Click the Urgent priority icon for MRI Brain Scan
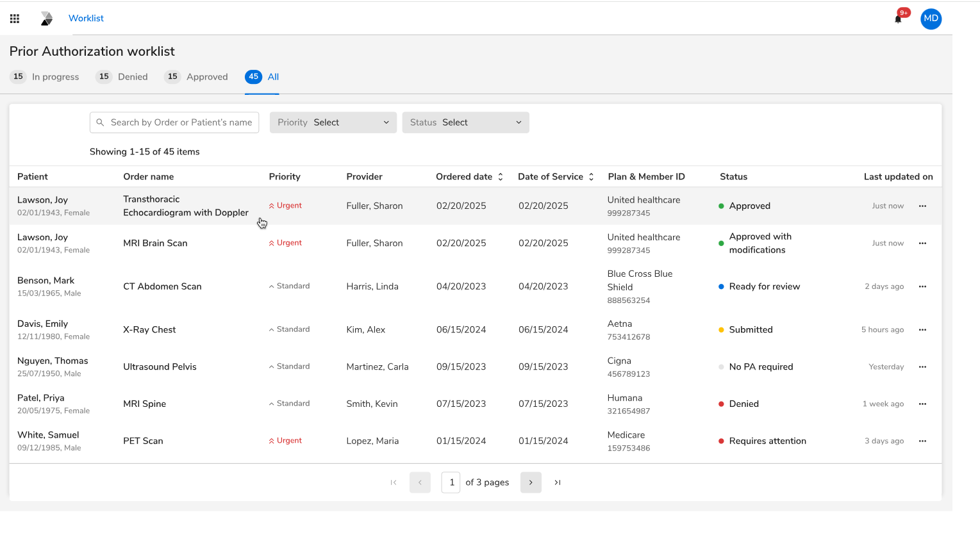Viewport: 980px width, 544px height. pos(272,243)
